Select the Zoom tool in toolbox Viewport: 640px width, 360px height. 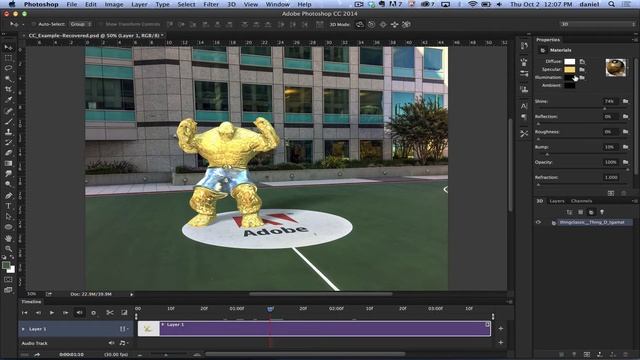[8, 249]
